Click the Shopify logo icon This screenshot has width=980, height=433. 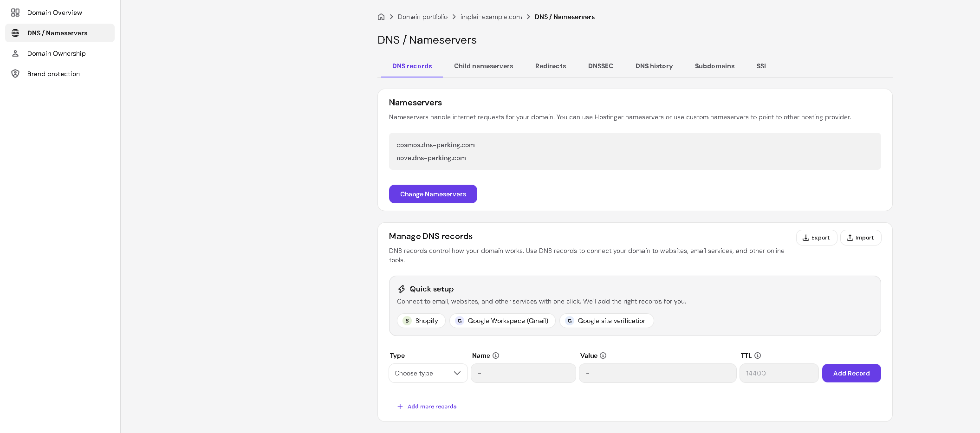click(x=407, y=321)
